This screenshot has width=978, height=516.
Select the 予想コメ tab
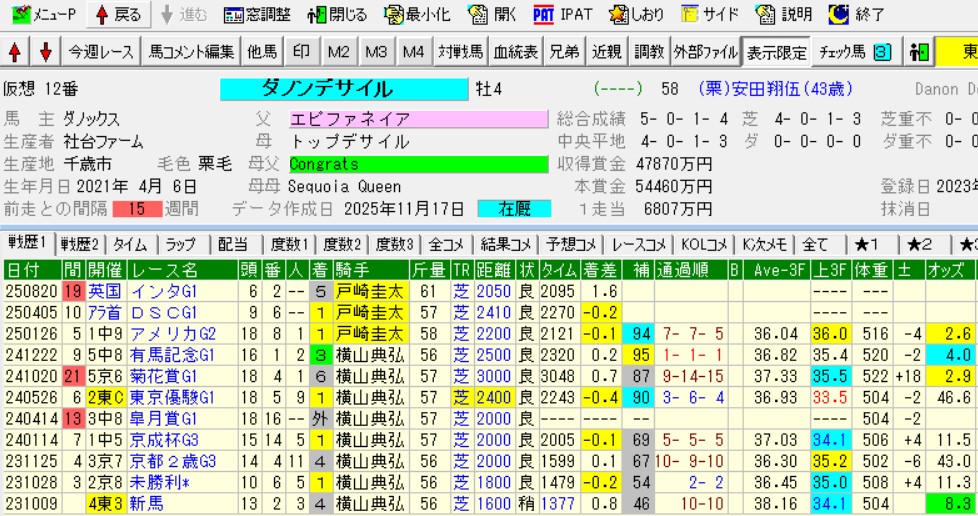(x=571, y=244)
